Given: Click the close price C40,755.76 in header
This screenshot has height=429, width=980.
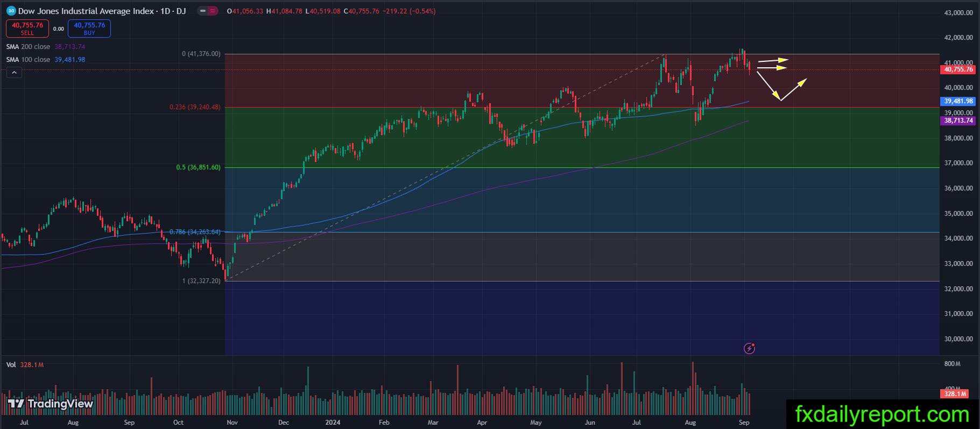Looking at the screenshot, I should pyautogui.click(x=361, y=11).
